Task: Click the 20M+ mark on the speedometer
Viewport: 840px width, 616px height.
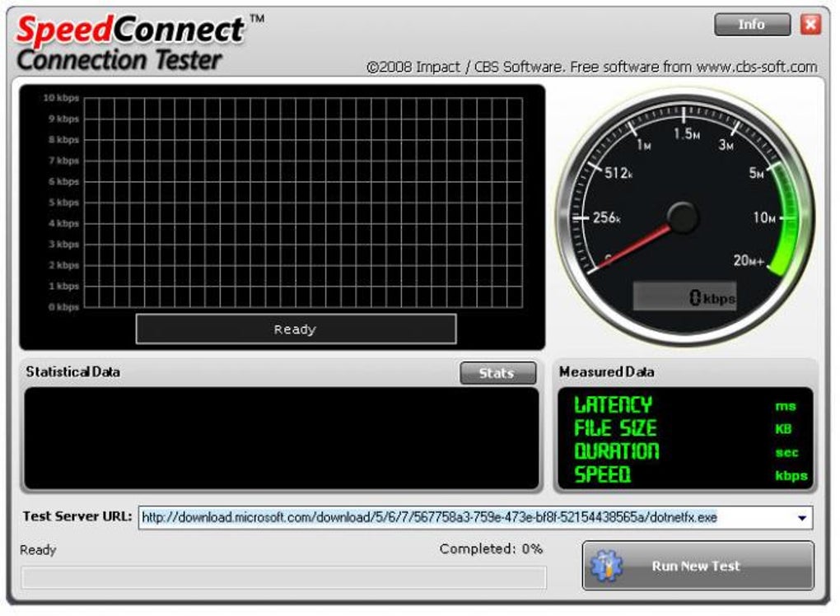Action: [749, 261]
